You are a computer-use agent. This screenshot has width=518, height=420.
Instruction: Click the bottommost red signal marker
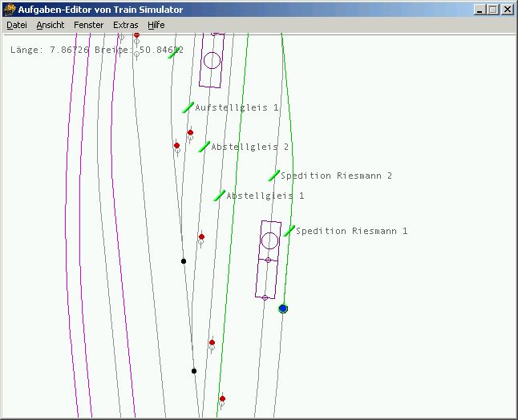(x=222, y=398)
